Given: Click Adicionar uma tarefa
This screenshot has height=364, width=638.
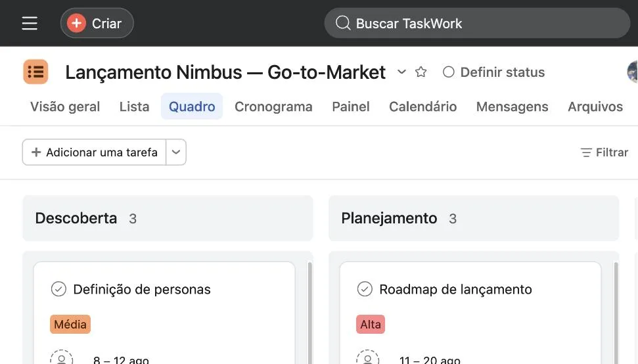Looking at the screenshot, I should 95,152.
